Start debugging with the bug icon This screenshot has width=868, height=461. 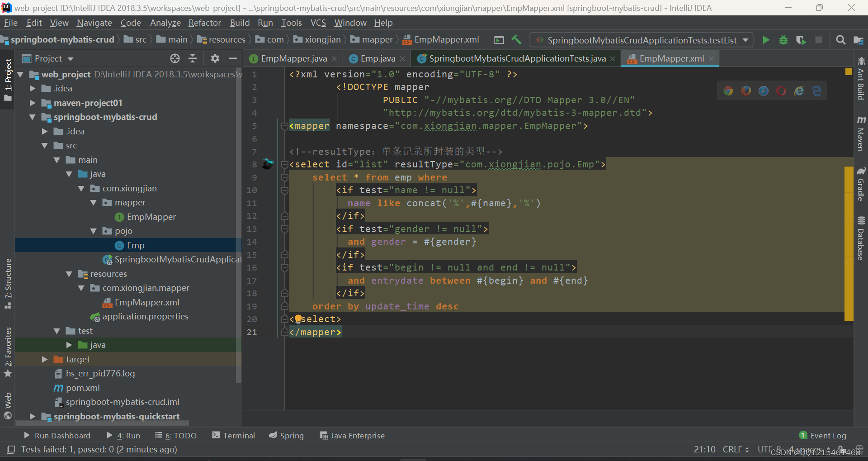click(783, 40)
